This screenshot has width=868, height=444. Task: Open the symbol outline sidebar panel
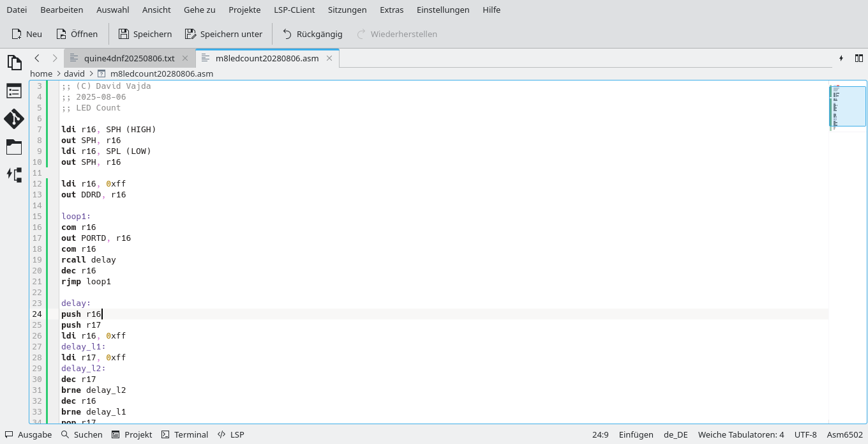click(x=14, y=91)
